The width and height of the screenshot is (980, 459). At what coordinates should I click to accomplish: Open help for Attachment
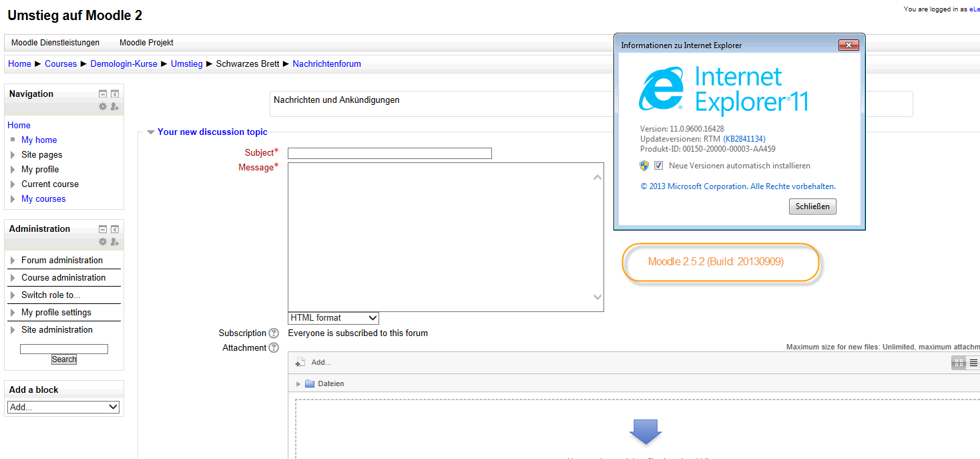pyautogui.click(x=274, y=347)
